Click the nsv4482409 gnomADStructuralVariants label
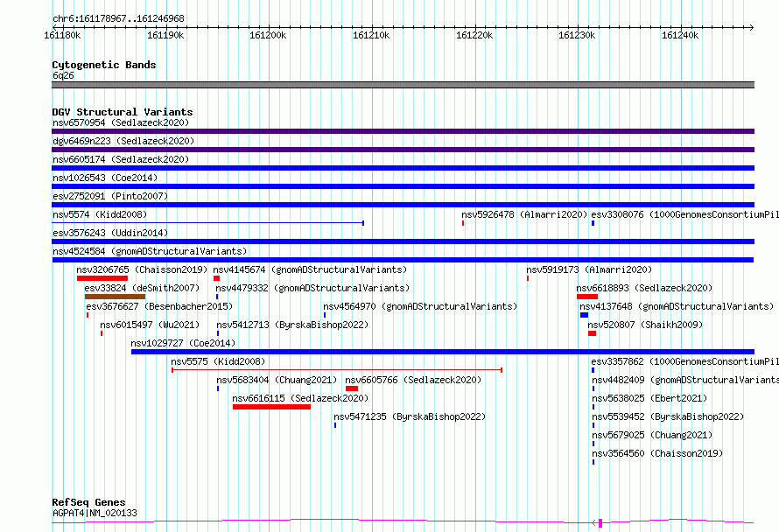The image size is (779, 532). (685, 380)
